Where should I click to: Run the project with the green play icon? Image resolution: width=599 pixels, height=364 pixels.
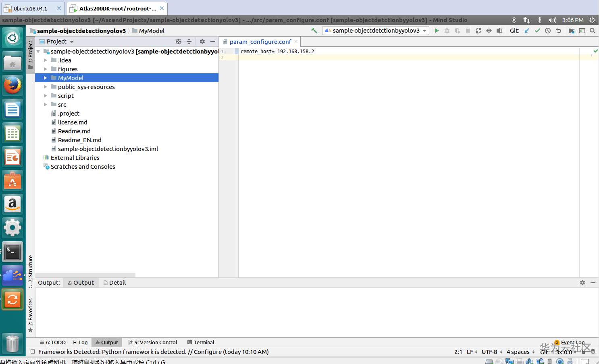coord(437,31)
